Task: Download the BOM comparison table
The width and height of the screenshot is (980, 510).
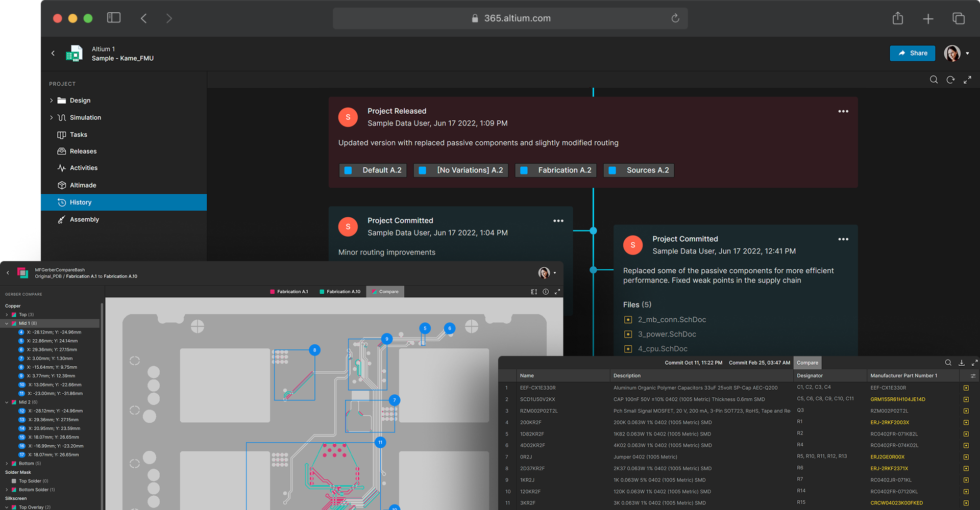Action: point(962,363)
